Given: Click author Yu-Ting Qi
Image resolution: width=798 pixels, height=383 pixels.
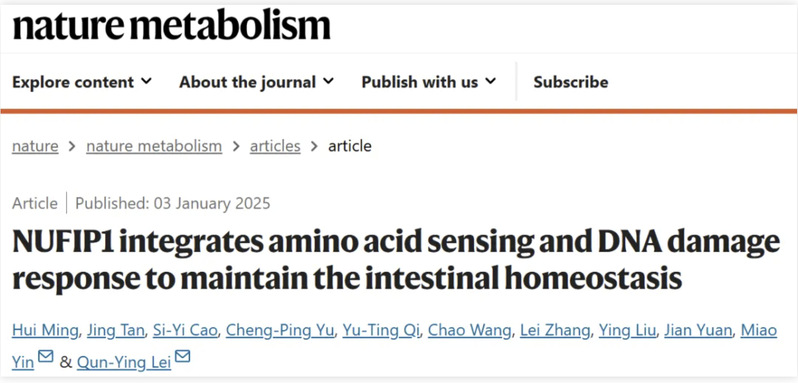Looking at the screenshot, I should click(380, 331).
